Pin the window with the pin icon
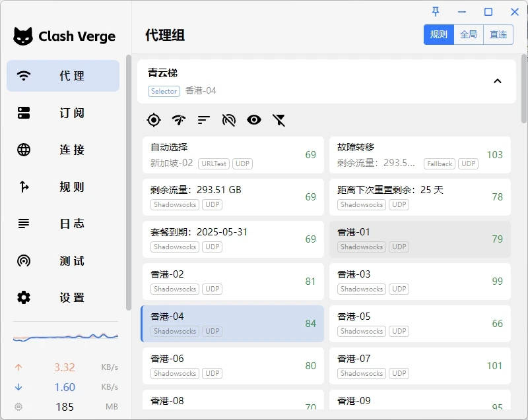Screen dimensions: 528x420 [x=436, y=12]
